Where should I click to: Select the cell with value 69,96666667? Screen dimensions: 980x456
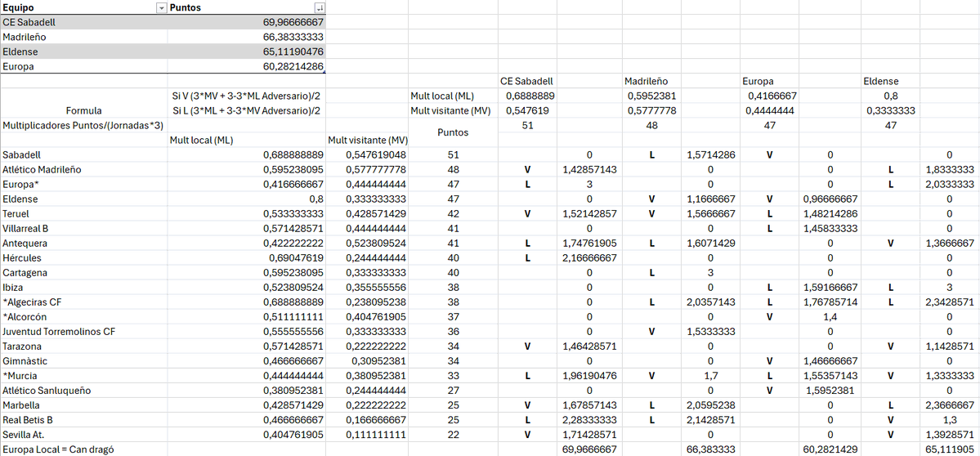pyautogui.click(x=247, y=22)
